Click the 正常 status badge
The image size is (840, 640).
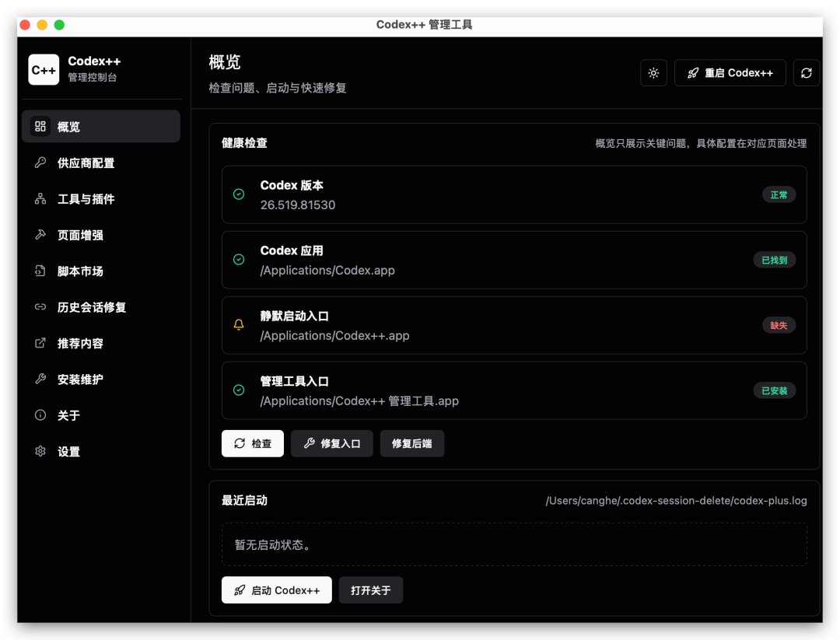point(779,195)
